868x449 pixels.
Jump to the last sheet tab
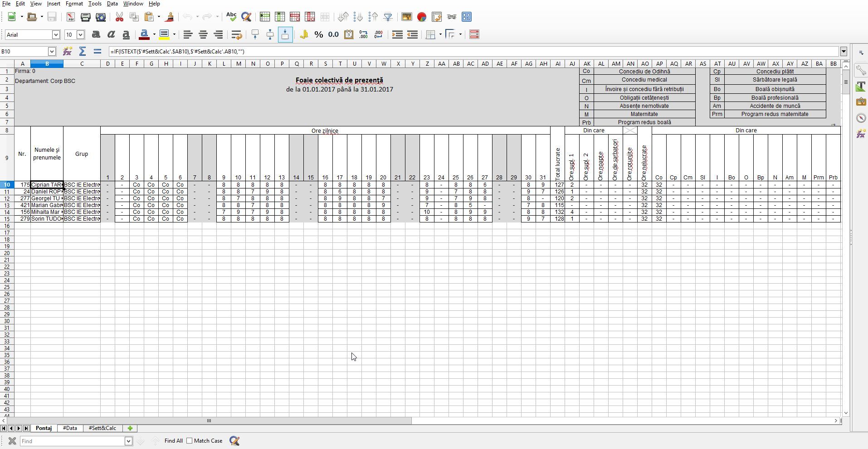coord(26,428)
